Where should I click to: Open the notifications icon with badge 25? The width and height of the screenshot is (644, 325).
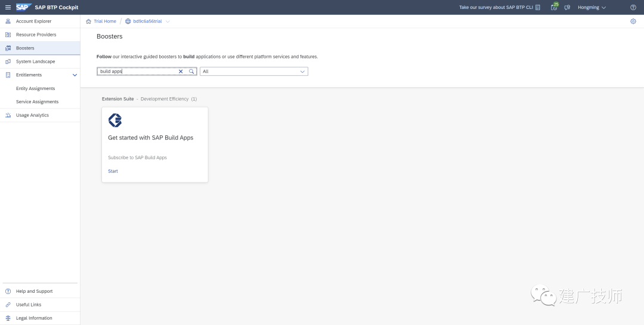554,7
